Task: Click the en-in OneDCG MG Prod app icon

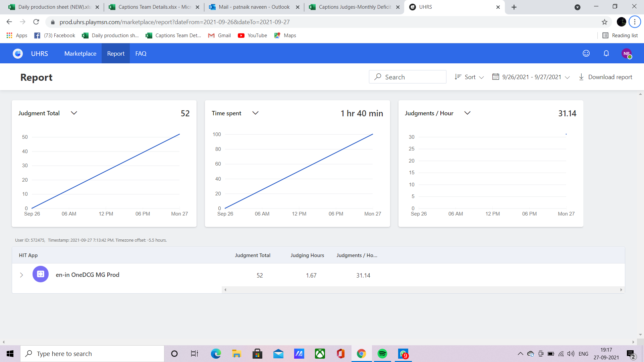Action: coord(41,274)
